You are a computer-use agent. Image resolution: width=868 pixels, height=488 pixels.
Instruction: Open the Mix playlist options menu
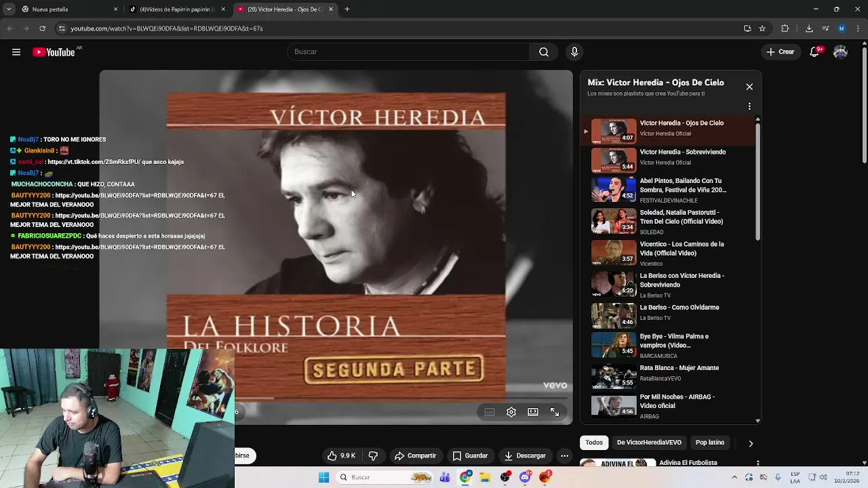pos(749,106)
